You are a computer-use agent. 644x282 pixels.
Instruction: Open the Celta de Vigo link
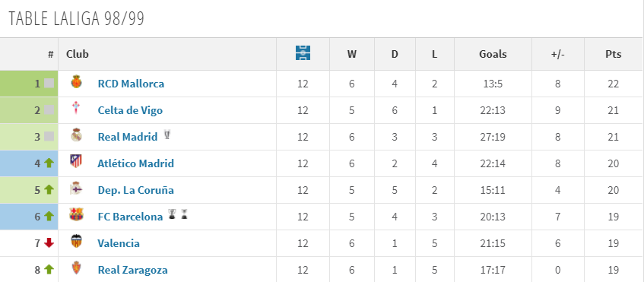point(130,110)
